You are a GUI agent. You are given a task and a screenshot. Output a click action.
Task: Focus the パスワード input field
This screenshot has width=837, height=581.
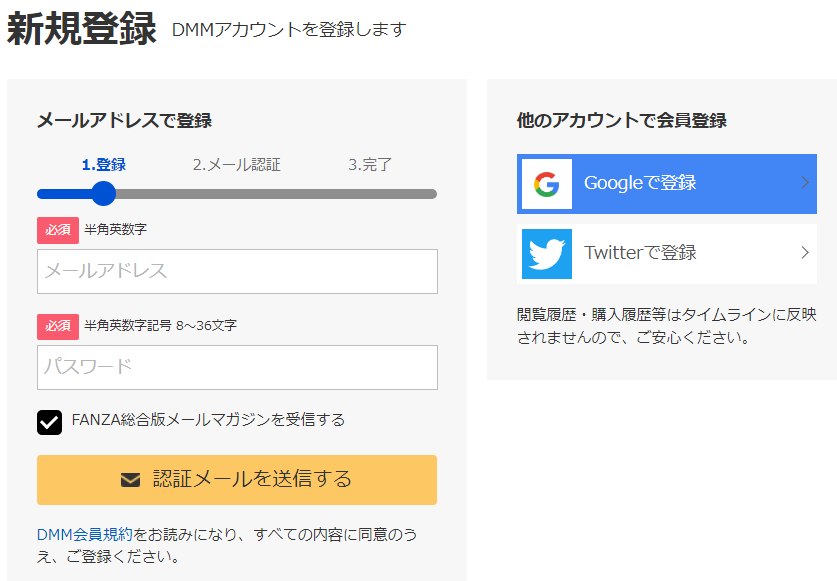coord(237,367)
